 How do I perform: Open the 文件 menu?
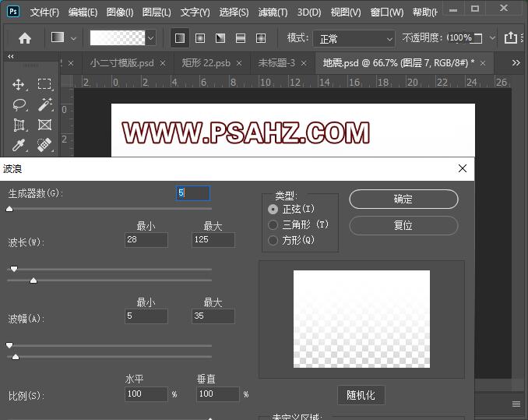(44, 12)
